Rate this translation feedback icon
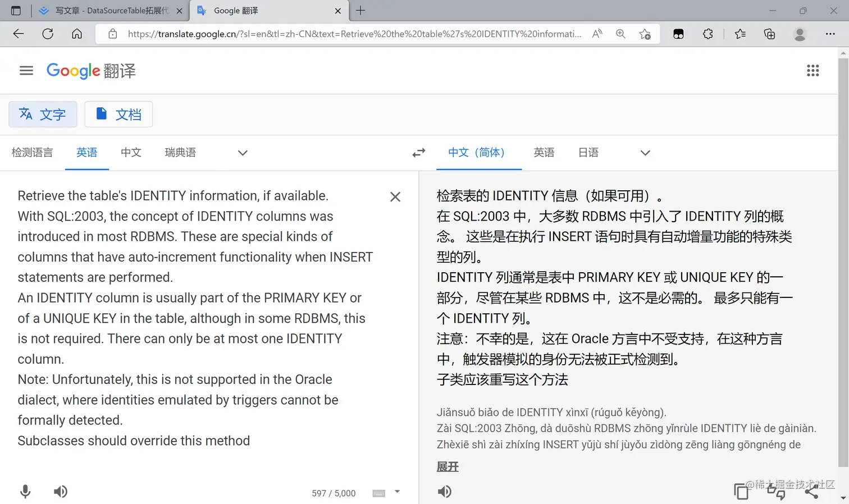The image size is (849, 504). (776, 492)
